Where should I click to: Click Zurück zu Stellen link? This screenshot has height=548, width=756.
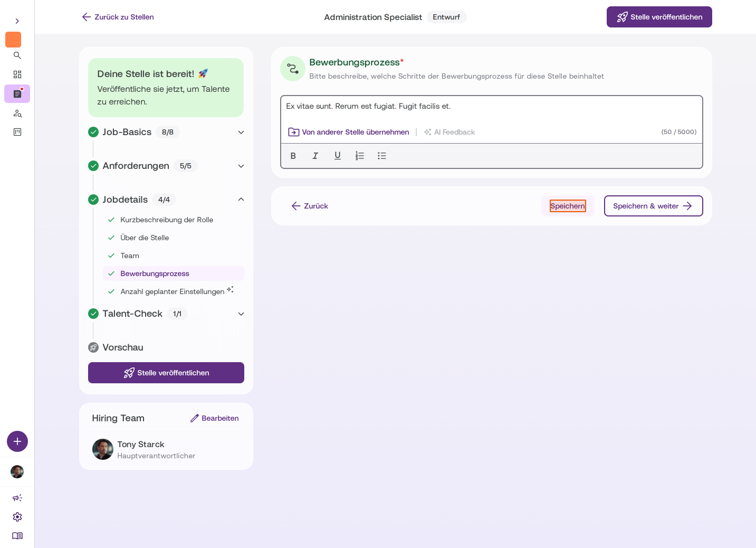(x=118, y=17)
